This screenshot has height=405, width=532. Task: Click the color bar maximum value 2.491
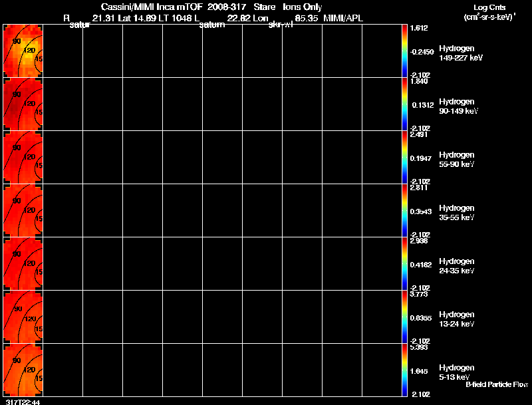coord(419,134)
